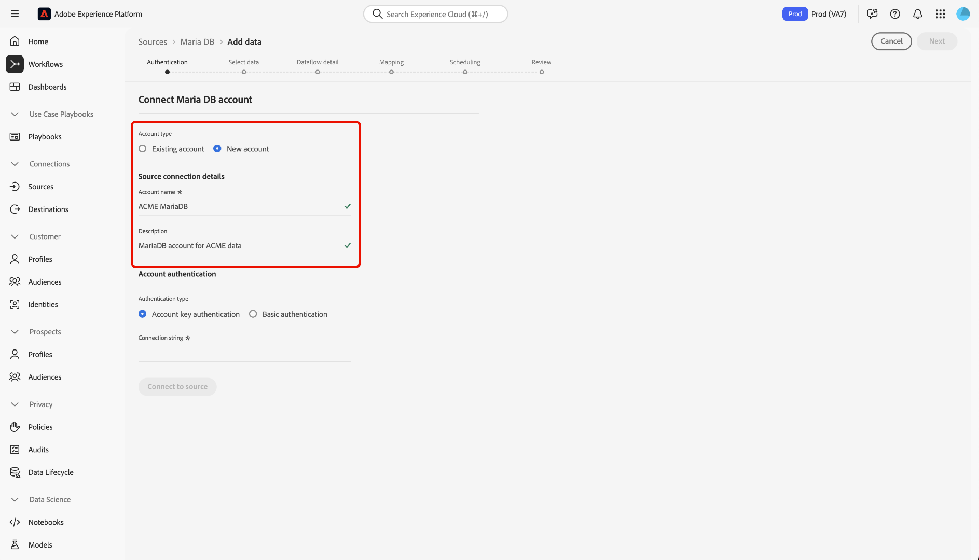
Task: Click the Workflows icon in sidebar
Action: [15, 64]
